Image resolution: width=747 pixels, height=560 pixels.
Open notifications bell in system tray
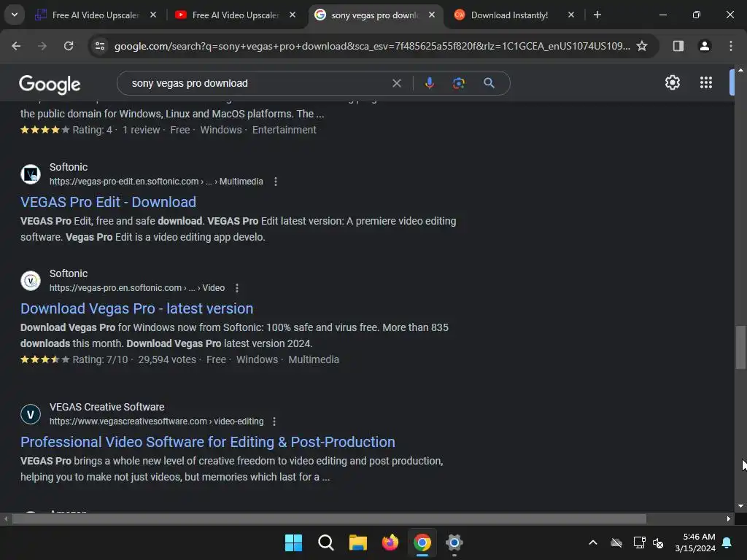(x=727, y=542)
